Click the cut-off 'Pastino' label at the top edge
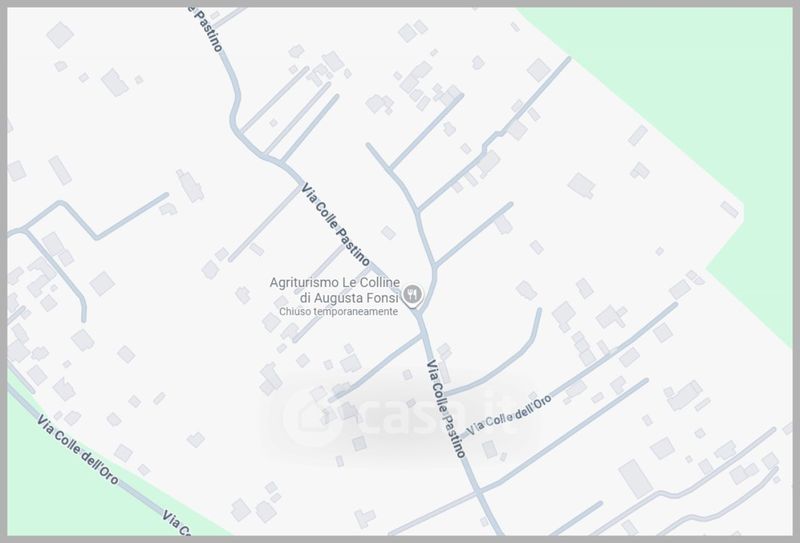Viewport: 800px width, 543px height. click(x=206, y=28)
